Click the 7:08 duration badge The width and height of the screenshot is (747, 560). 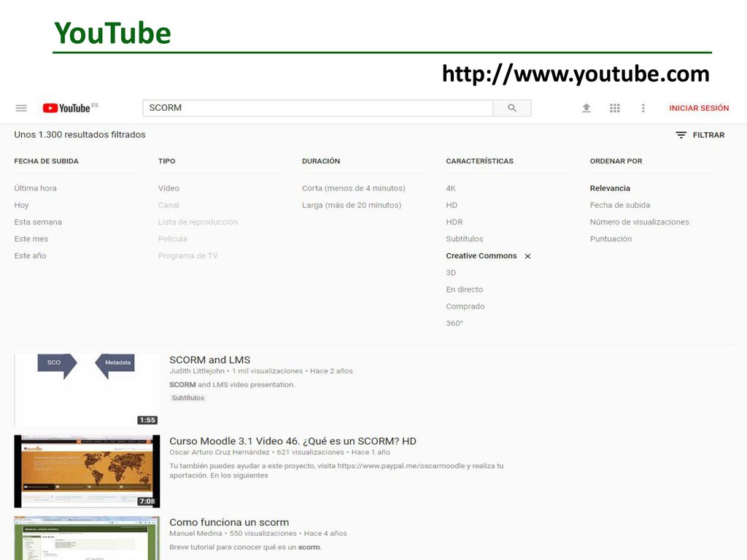147,502
